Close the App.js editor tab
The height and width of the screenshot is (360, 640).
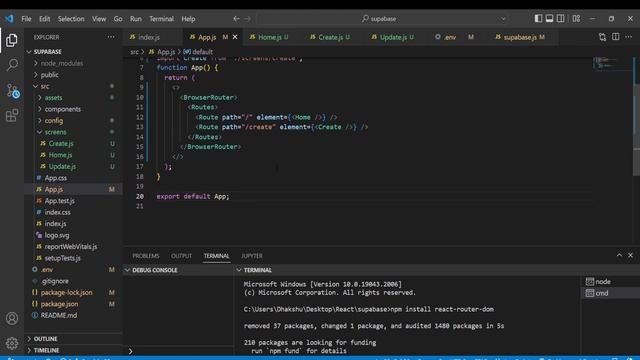(235, 37)
